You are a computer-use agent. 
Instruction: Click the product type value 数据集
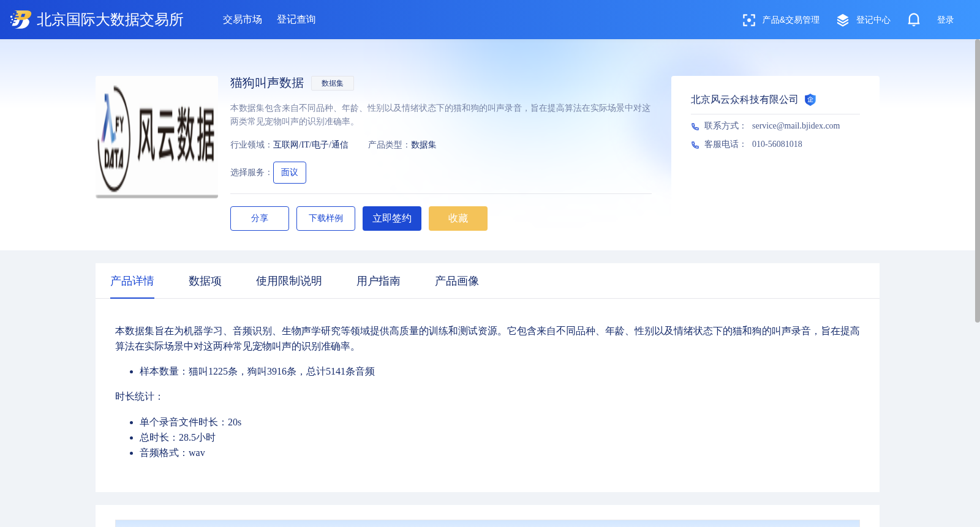[424, 145]
